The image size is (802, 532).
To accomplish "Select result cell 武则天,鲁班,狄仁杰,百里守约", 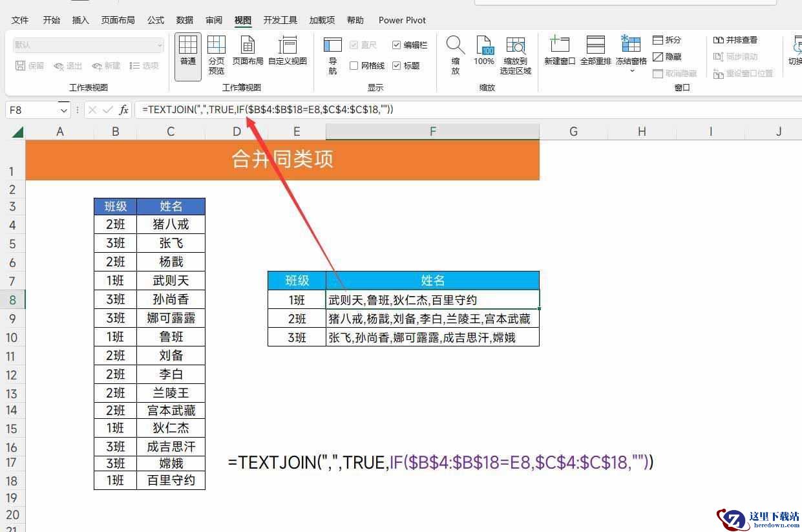I will 432,300.
